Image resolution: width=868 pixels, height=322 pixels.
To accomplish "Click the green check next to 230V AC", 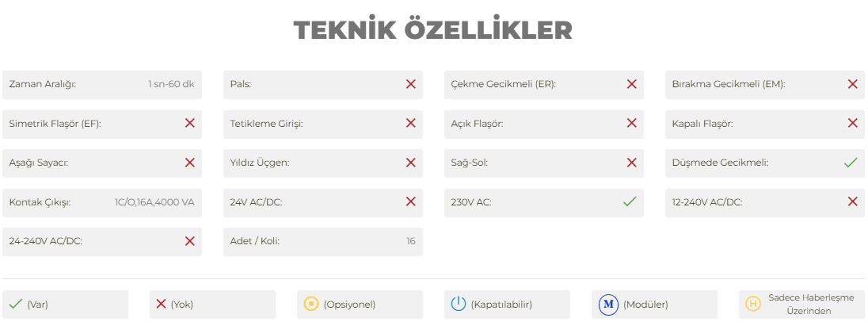I will point(630,201).
